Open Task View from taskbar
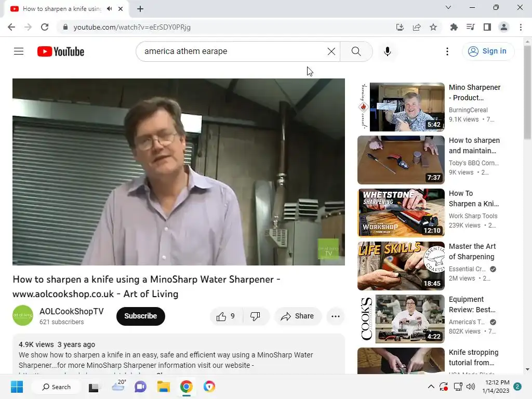The image size is (532, 399). 94,387
